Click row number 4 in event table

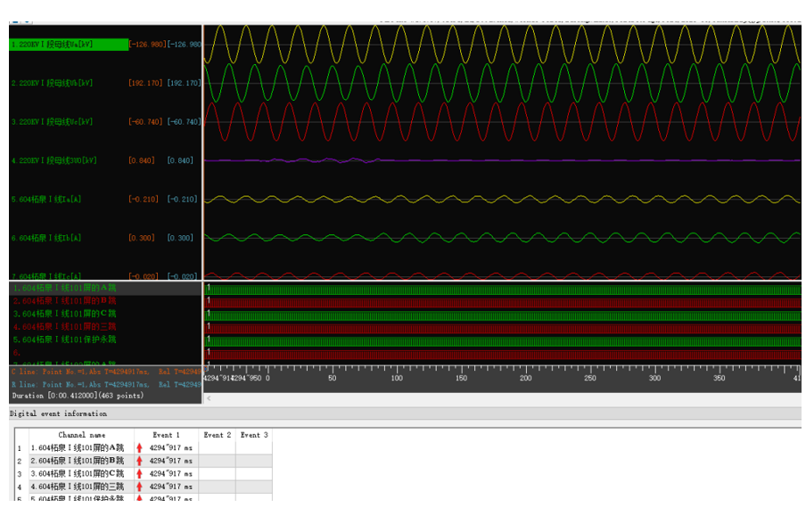(20, 487)
